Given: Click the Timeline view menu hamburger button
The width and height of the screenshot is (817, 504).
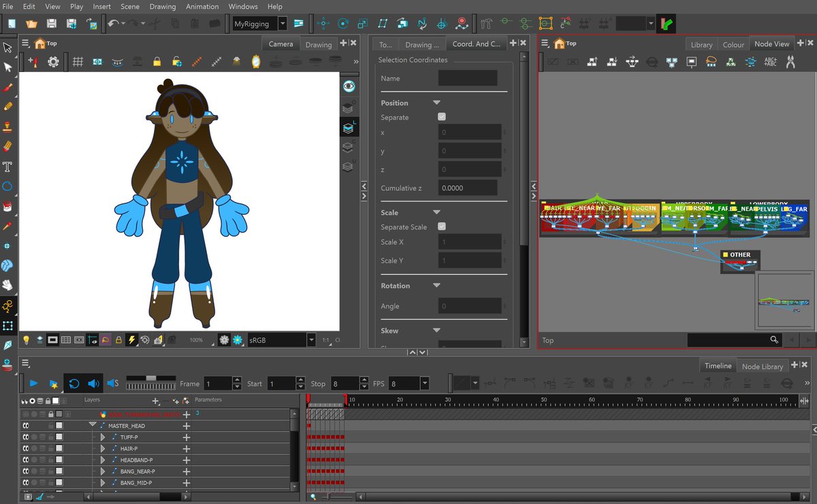Looking at the screenshot, I should tap(25, 363).
